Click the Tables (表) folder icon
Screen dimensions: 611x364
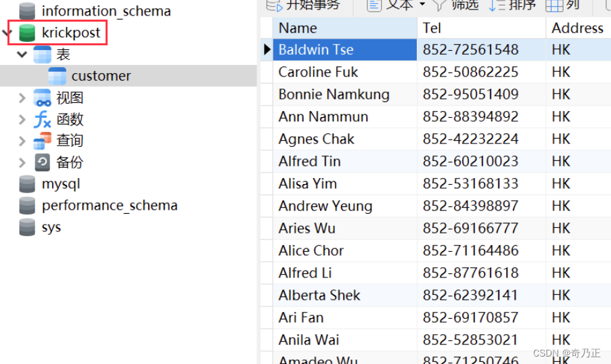coord(42,55)
